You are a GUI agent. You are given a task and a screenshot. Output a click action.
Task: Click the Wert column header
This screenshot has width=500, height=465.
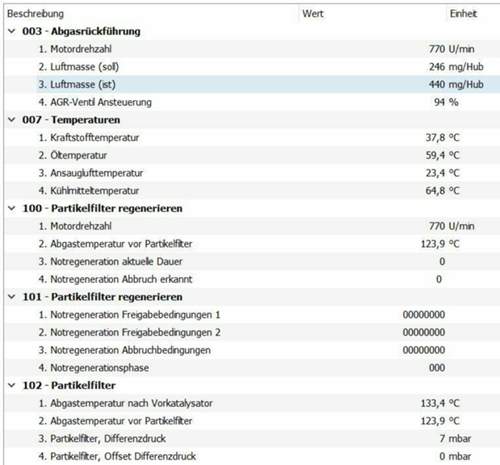pos(313,14)
